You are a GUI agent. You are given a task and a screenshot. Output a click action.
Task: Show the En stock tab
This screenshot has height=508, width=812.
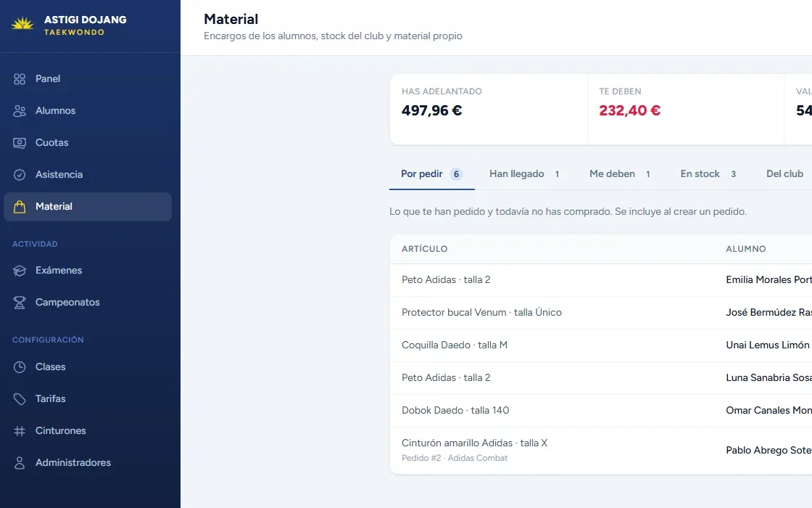tap(708, 174)
